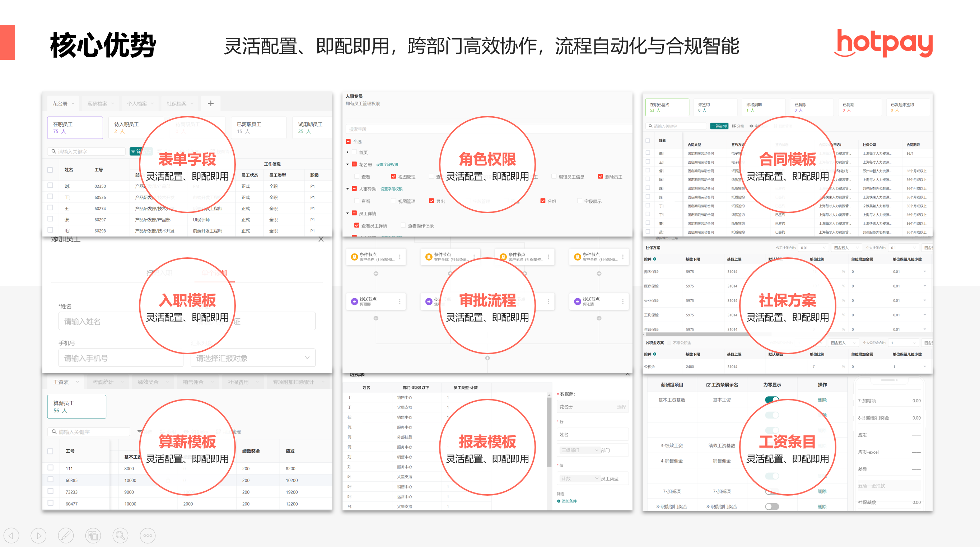Image resolution: width=980 pixels, height=547 pixels.
Task: Close the 添加员工 dialog with X icon
Action: coord(321,239)
